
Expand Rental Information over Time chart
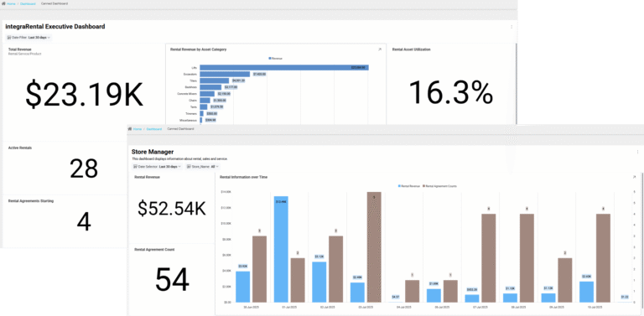[x=634, y=178]
